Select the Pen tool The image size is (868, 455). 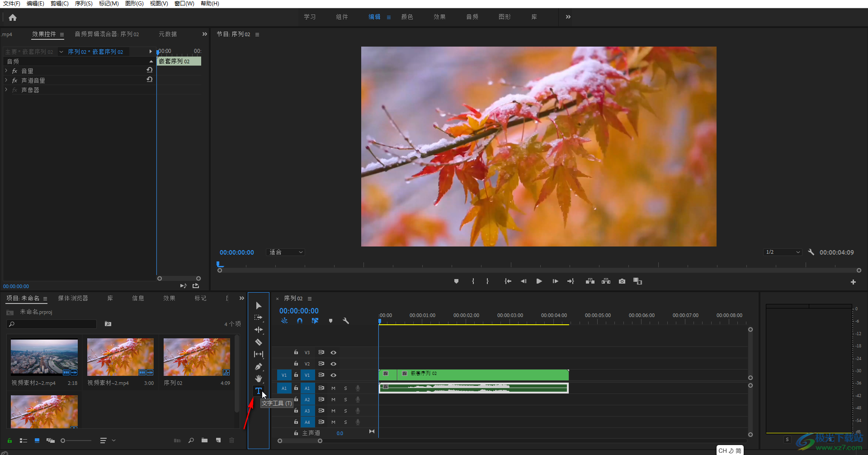click(x=259, y=366)
